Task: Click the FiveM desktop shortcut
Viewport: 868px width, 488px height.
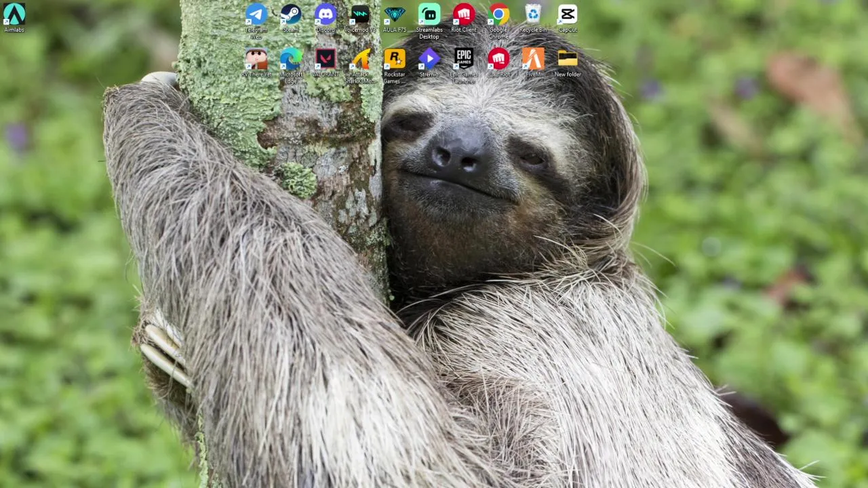Action: 533,62
